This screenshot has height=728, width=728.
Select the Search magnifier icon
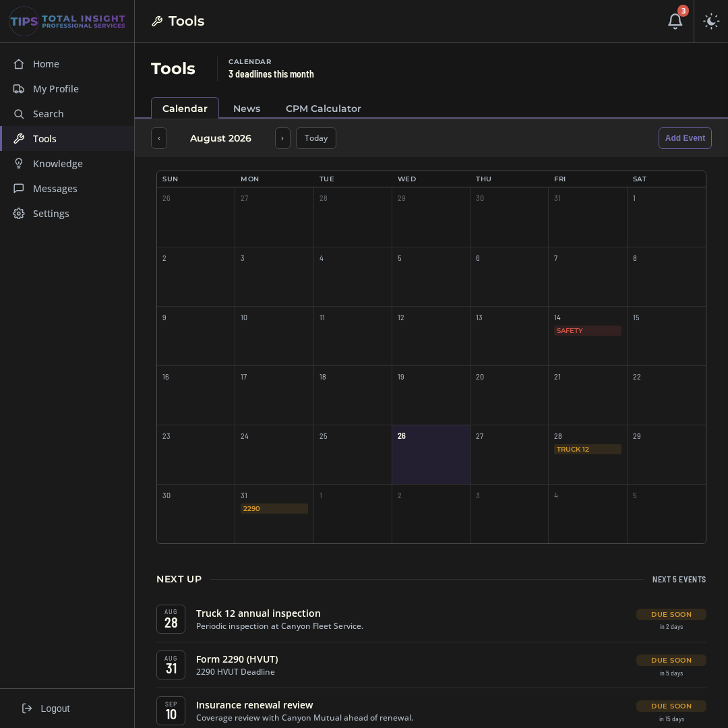pyautogui.click(x=19, y=114)
